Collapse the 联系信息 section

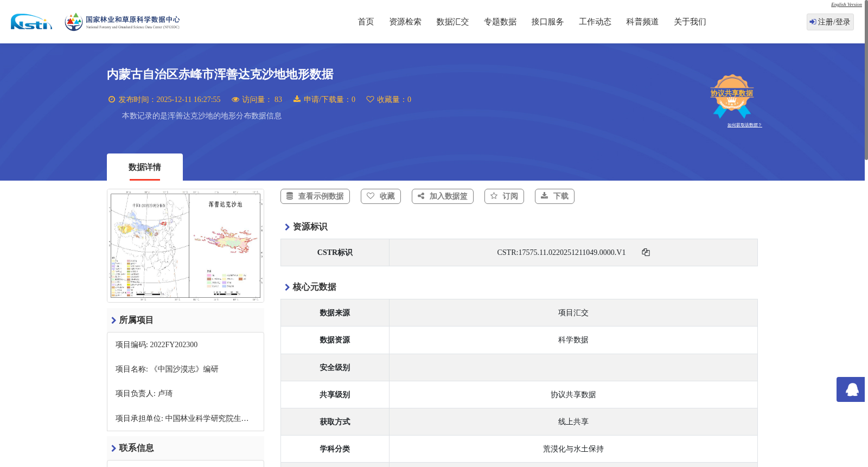pyautogui.click(x=186, y=448)
